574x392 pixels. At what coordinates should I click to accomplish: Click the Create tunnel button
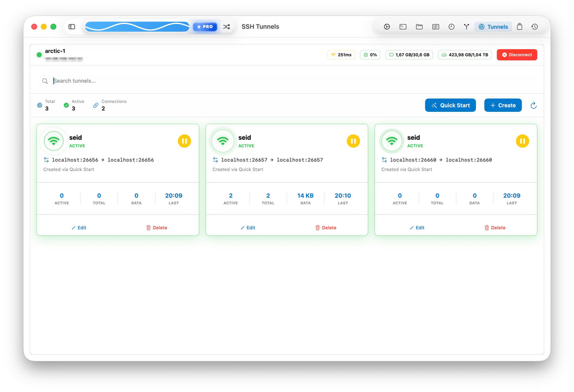pos(503,106)
